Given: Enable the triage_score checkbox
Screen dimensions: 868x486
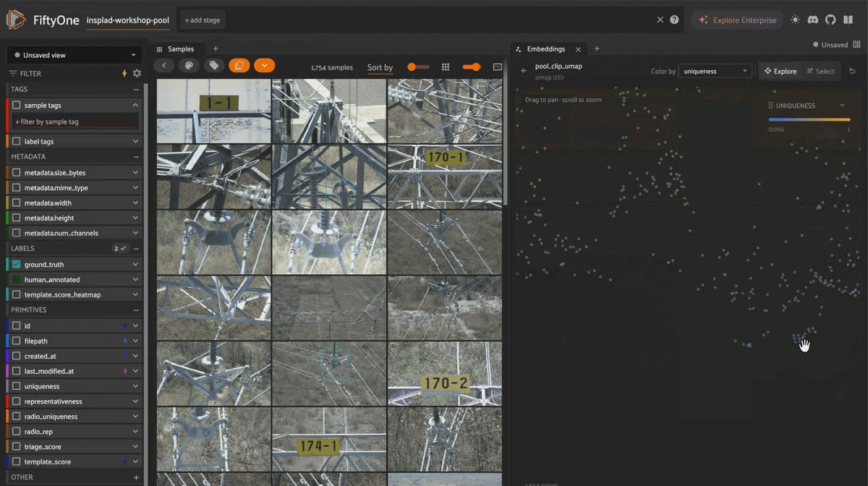Looking at the screenshot, I should (17, 447).
